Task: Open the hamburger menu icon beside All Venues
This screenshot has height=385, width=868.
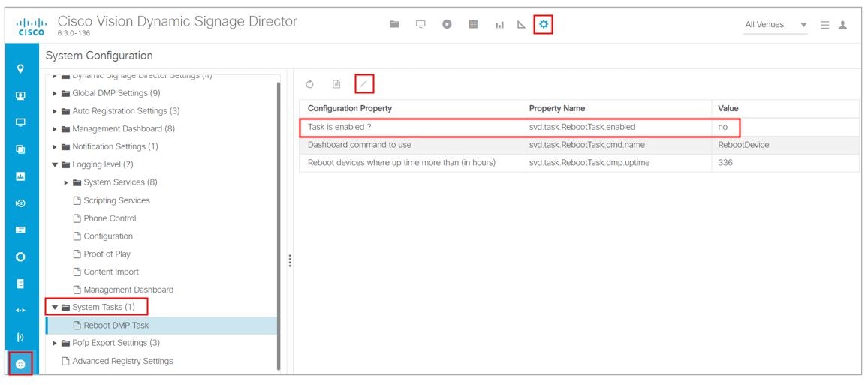Action: (x=824, y=25)
